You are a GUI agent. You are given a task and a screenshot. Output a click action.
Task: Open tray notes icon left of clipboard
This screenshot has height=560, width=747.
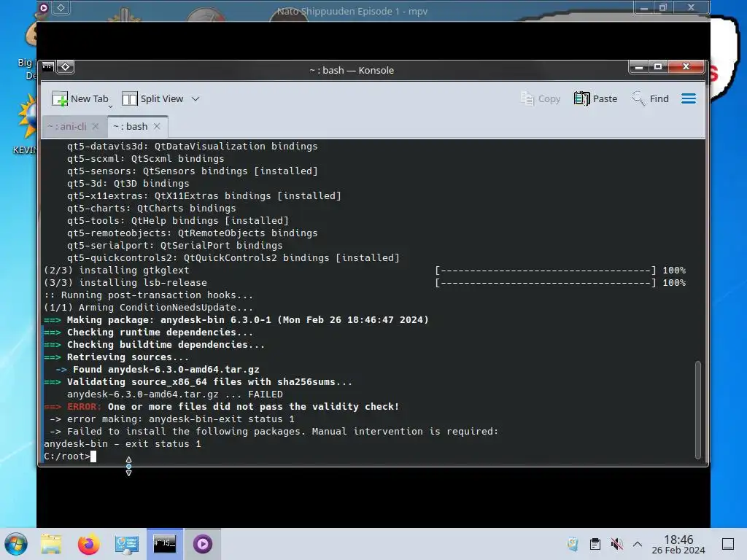[573, 544]
